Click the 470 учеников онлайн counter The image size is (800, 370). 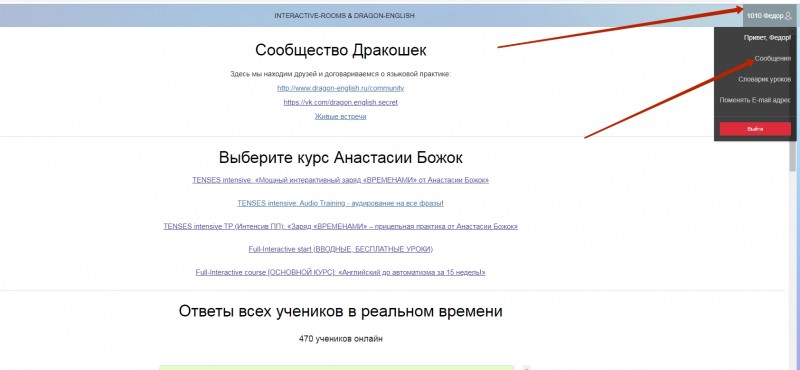[340, 338]
